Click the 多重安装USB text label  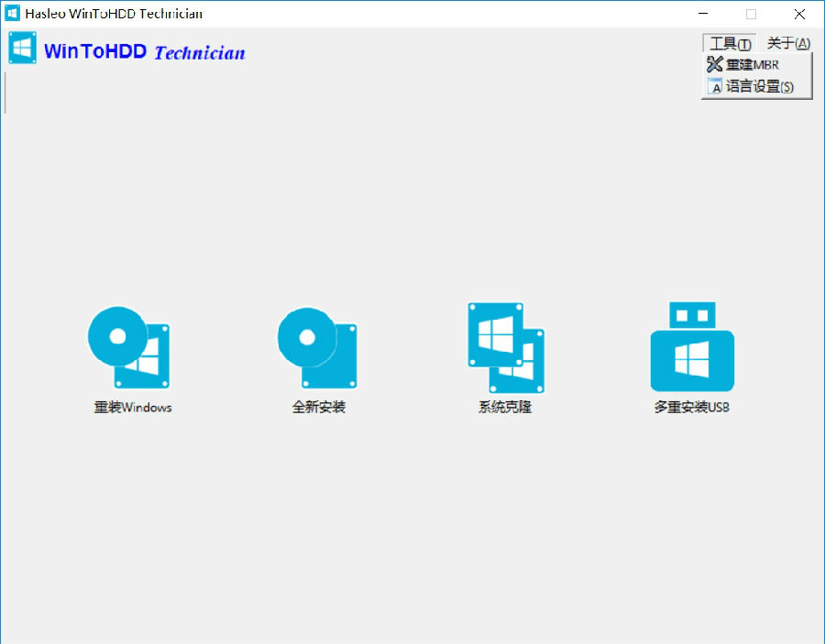click(692, 407)
